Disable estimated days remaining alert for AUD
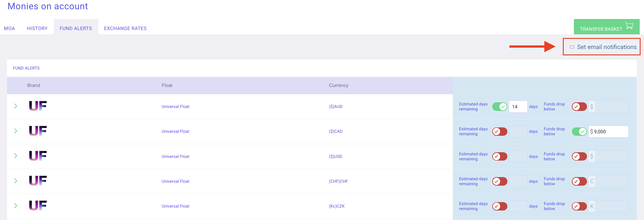The image size is (644, 220). pyautogui.click(x=499, y=106)
